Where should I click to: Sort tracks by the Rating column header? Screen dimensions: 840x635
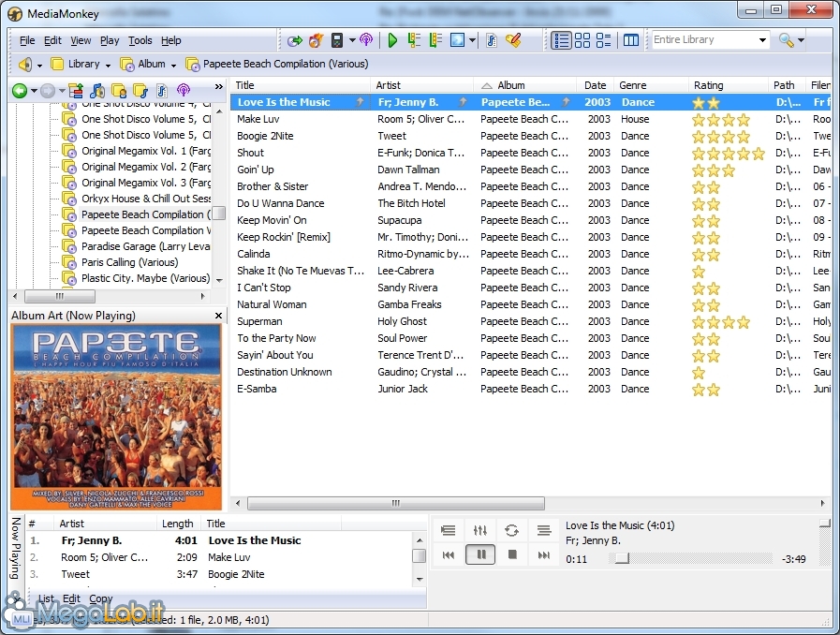pyautogui.click(x=728, y=85)
